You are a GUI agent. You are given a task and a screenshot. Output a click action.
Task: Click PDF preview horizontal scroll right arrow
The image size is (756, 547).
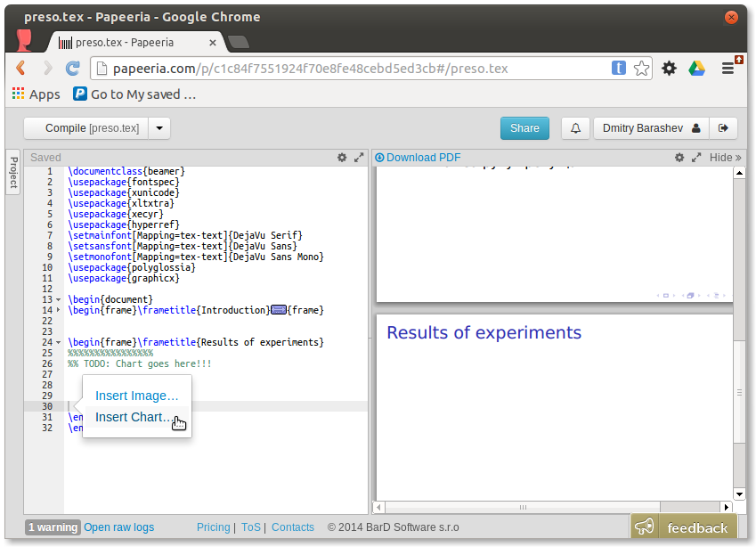pyautogui.click(x=727, y=507)
